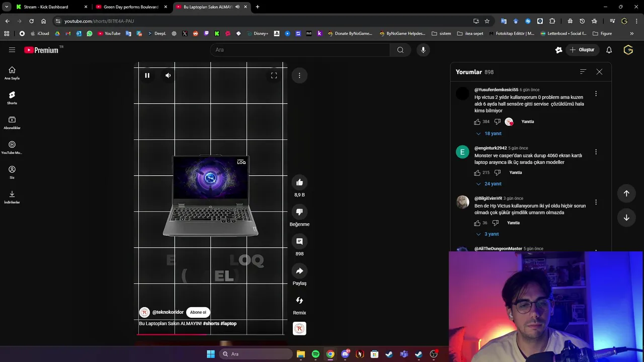Expand 3 yanıt replies
Screen dimensions: 644x362
[488, 234]
